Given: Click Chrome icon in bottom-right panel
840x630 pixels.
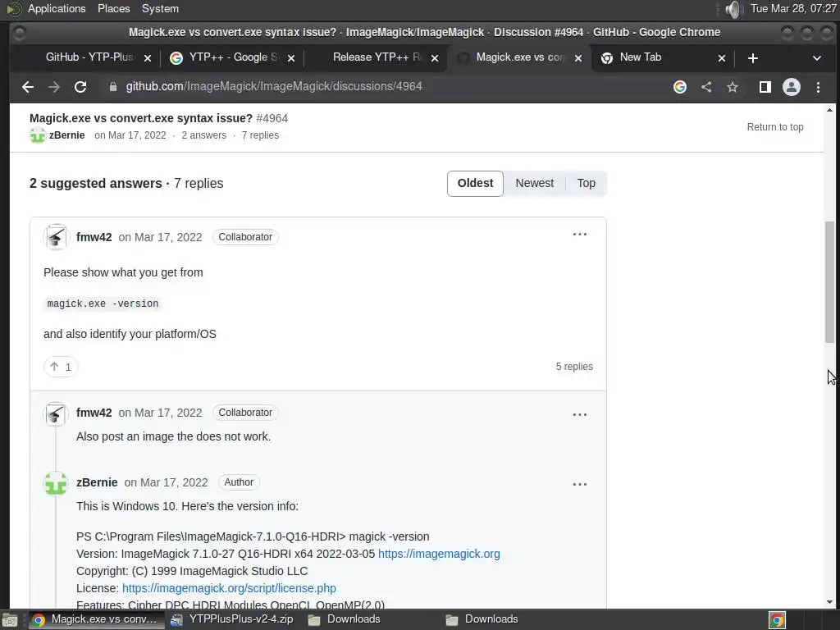Looking at the screenshot, I should pyautogui.click(x=778, y=620).
